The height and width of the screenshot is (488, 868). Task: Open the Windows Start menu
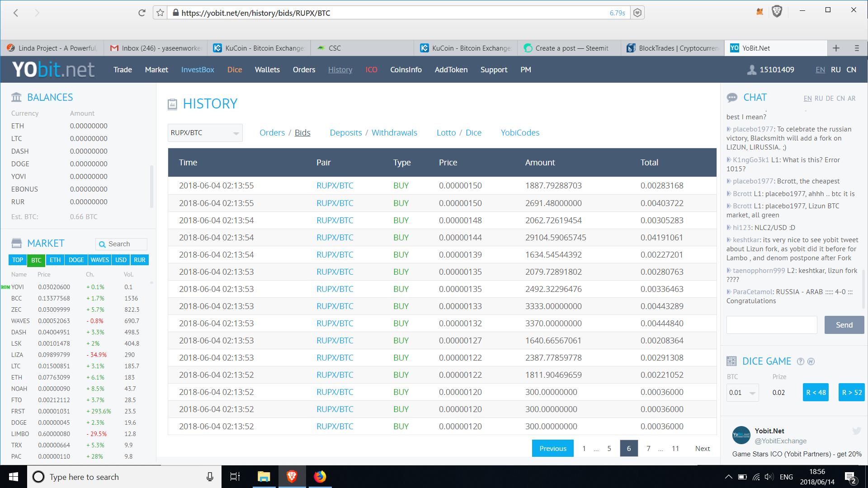[x=14, y=477]
